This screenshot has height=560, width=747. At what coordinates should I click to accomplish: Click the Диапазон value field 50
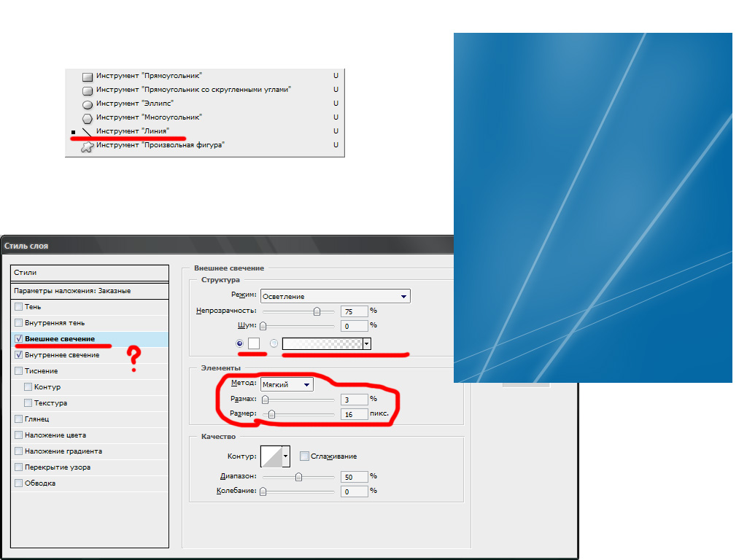click(x=355, y=477)
